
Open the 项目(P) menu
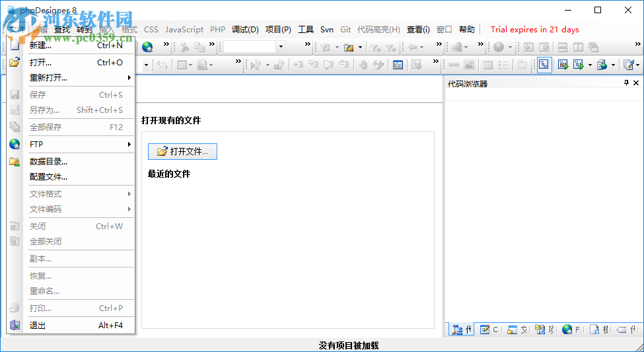[278, 30]
